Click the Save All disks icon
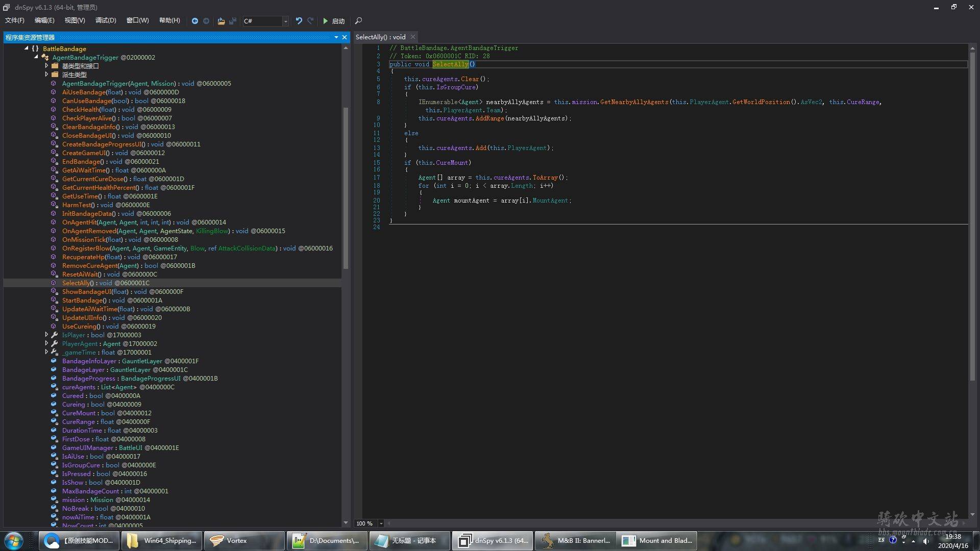Screen dimensions: 980x551 (x=233, y=21)
